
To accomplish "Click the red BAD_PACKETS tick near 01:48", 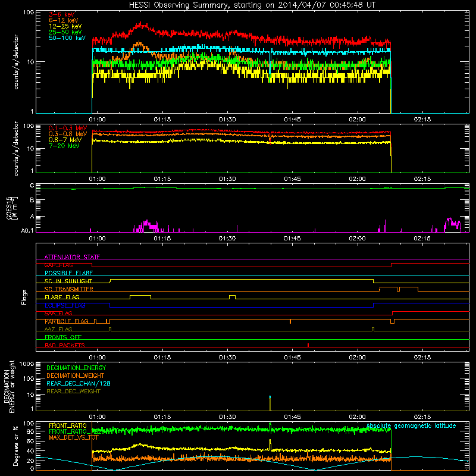I will [x=308, y=345].
